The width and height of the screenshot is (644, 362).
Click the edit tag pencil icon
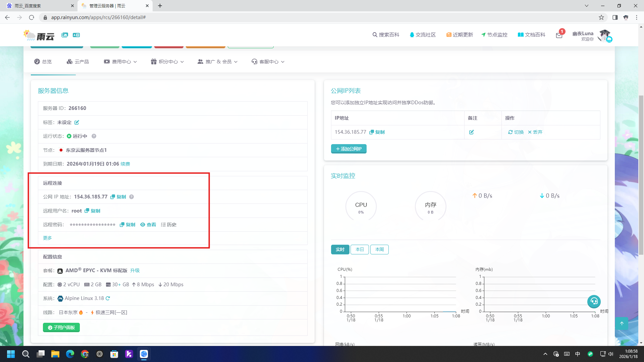pos(77,122)
